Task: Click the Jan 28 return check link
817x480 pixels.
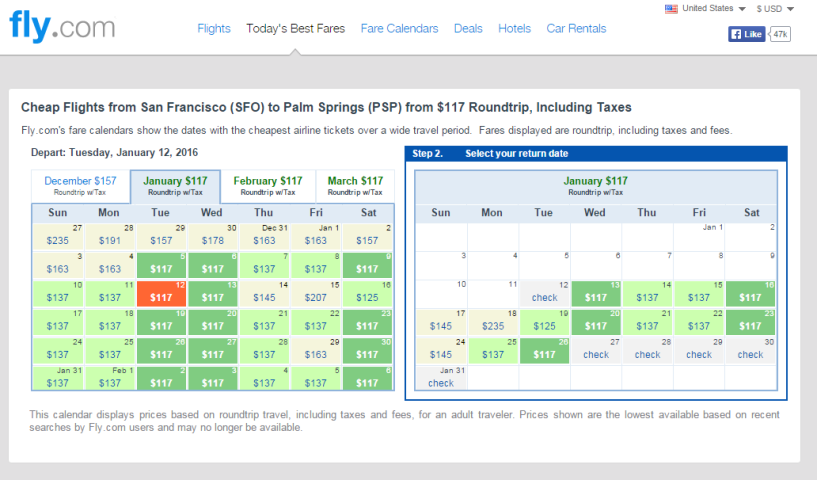Action: [x=647, y=354]
